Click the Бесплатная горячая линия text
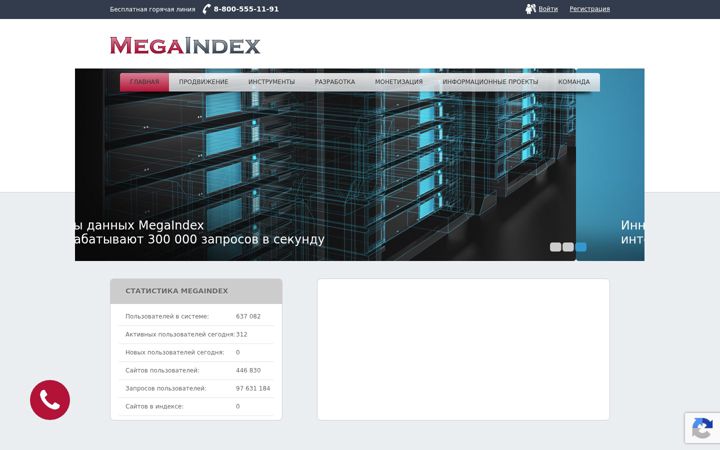 click(152, 9)
